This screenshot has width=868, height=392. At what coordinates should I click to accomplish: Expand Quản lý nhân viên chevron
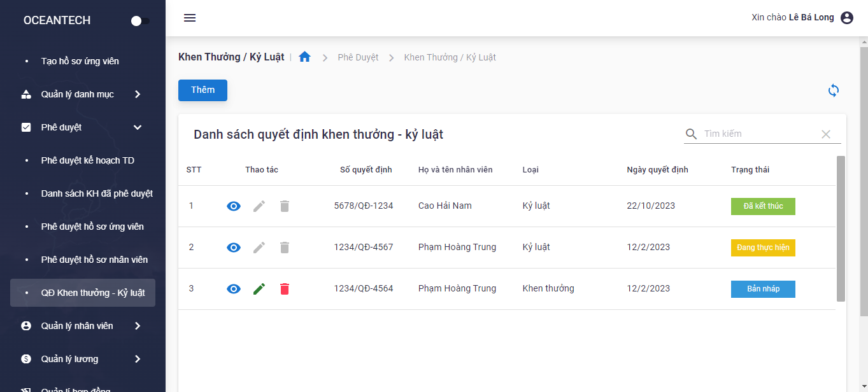click(x=138, y=326)
